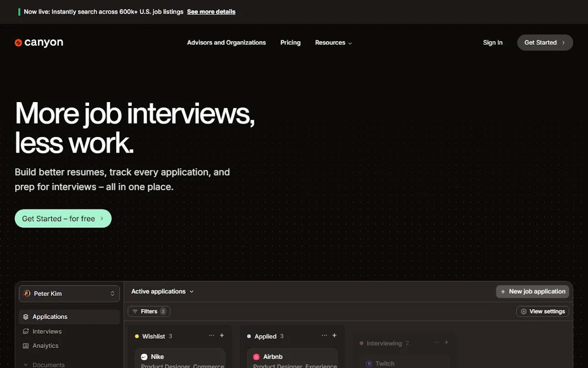Open the Airbnb job card
The width and height of the screenshot is (588, 368).
293,358
